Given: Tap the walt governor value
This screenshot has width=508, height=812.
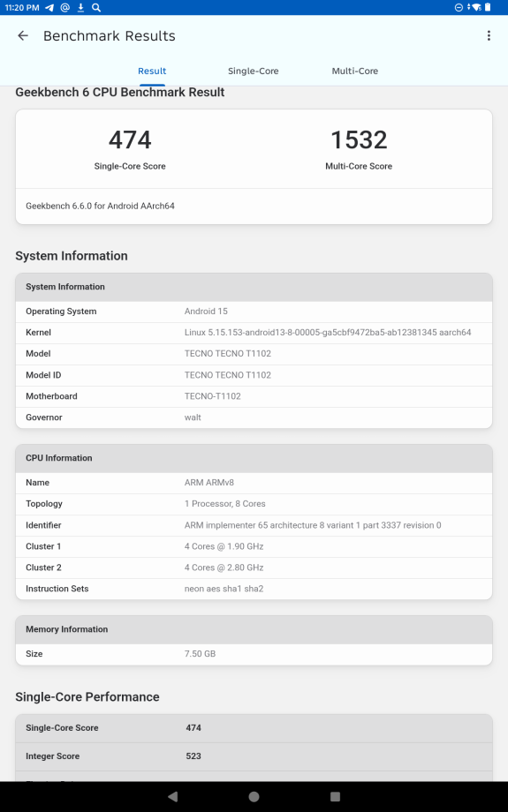Looking at the screenshot, I should pyautogui.click(x=193, y=417).
